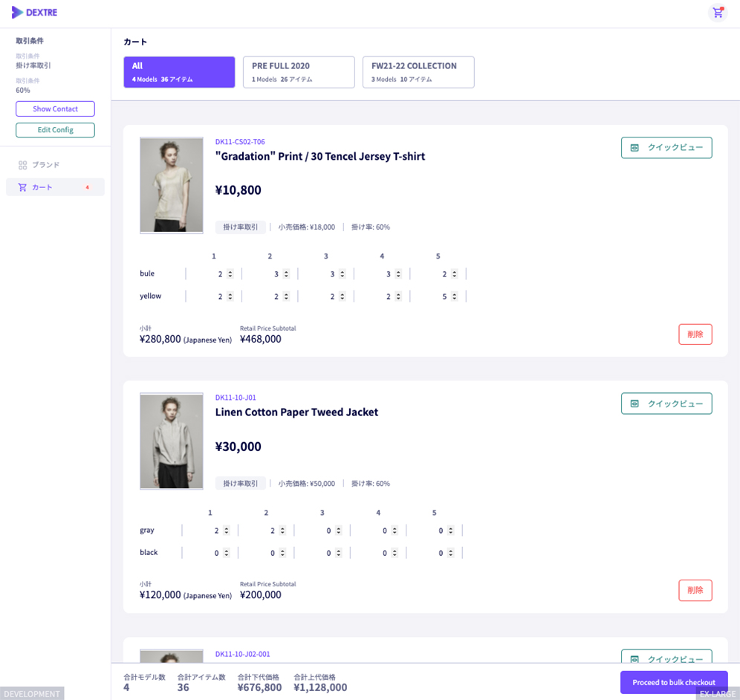Click the Linen Cotton Paper Tweed Jacket title
Viewport: 740px width, 700px height.
click(296, 412)
